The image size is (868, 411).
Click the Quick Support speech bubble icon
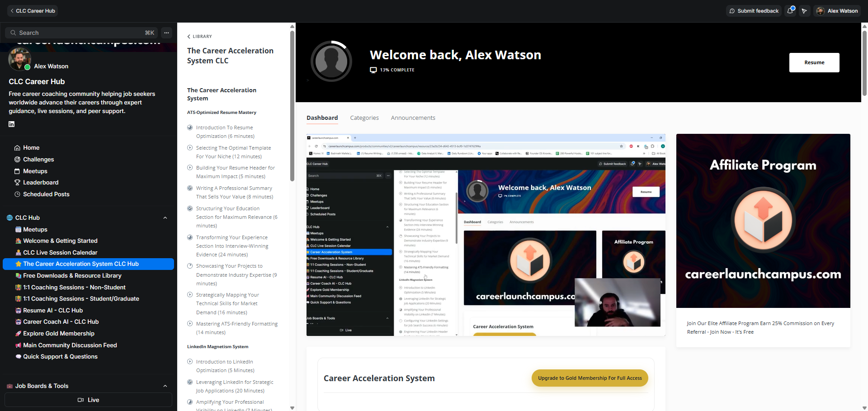(19, 357)
